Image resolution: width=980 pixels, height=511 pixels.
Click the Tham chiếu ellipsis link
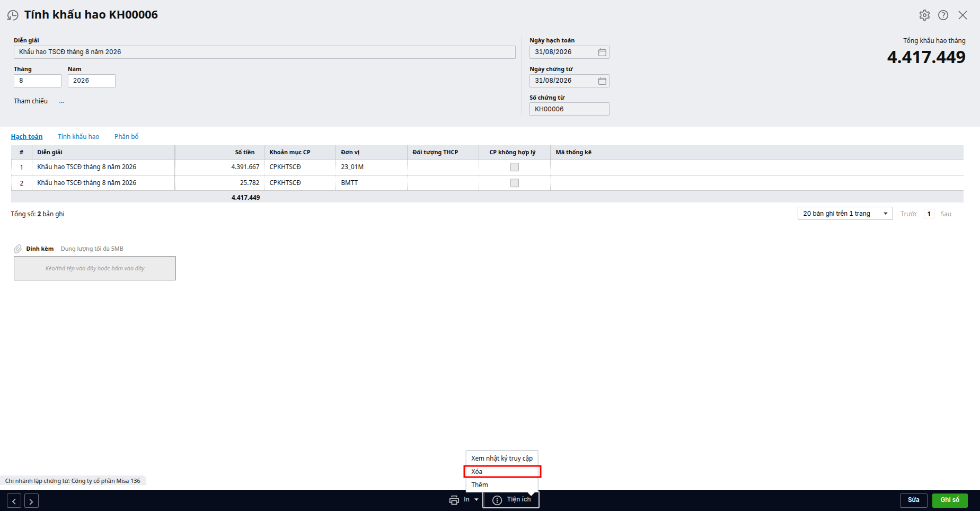[x=61, y=101]
